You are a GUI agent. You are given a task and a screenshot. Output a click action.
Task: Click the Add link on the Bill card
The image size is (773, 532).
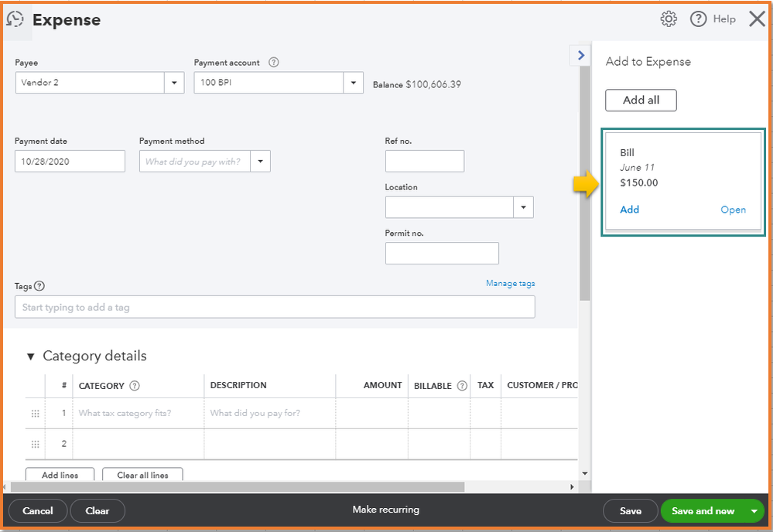pos(630,210)
